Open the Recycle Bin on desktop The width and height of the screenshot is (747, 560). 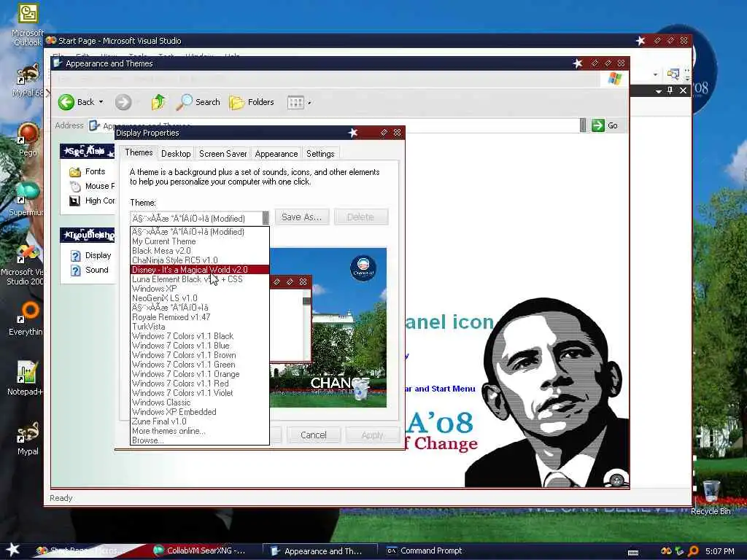point(711,497)
